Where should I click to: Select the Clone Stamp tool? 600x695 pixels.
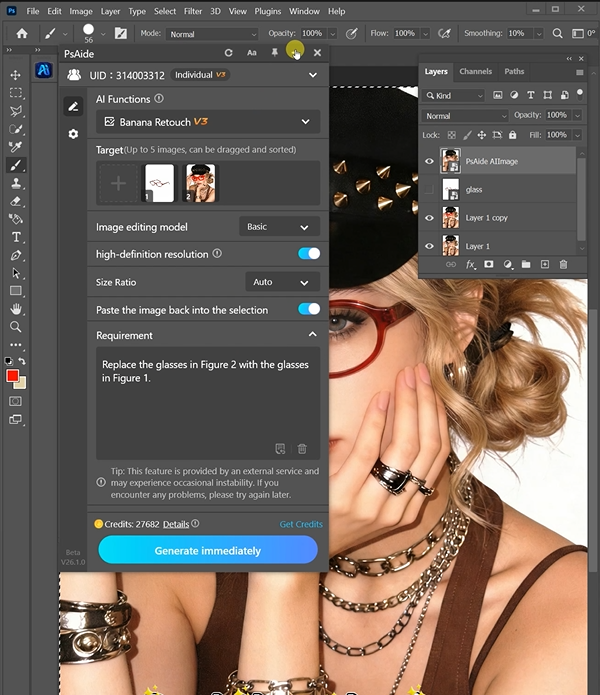pos(16,183)
